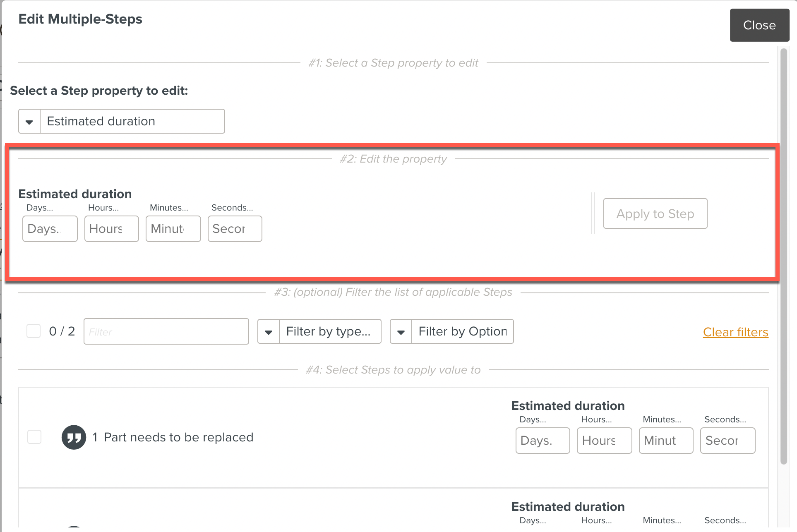797x532 pixels.
Task: Select the 'Estimated duration' property selection
Action: click(x=132, y=122)
